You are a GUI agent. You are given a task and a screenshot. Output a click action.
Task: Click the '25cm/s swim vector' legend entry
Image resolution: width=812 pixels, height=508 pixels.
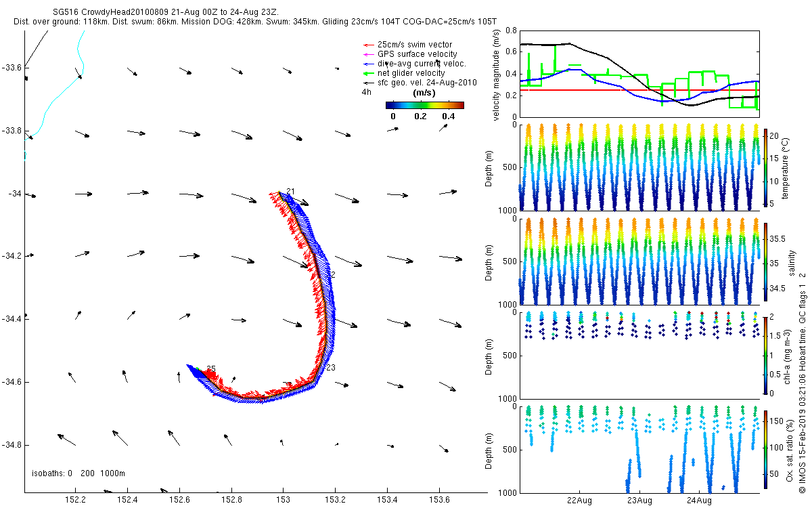click(x=414, y=45)
